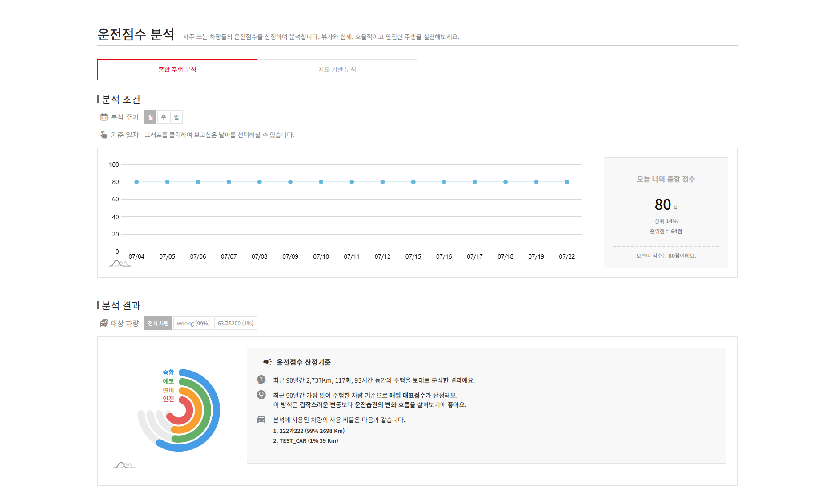Viewport: 834px width, 504px height.
Task: Select the 07/10 data point on chart
Action: pos(321,182)
